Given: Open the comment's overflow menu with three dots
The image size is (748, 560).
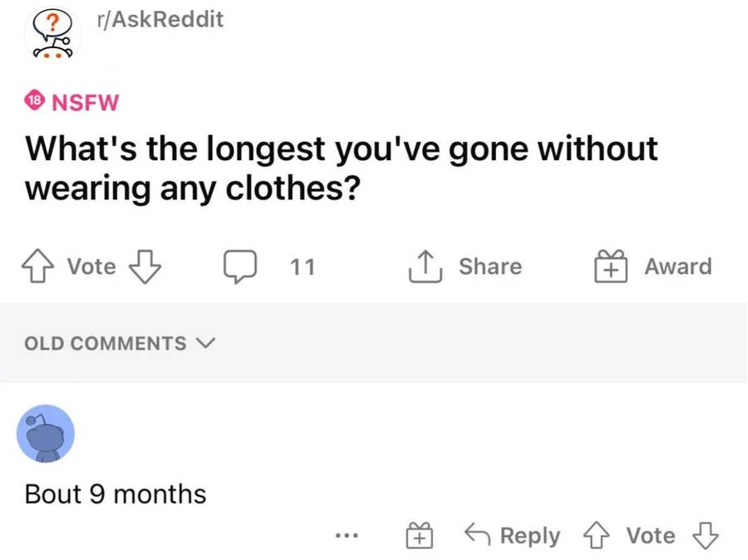Looking at the screenshot, I should pyautogui.click(x=347, y=536).
